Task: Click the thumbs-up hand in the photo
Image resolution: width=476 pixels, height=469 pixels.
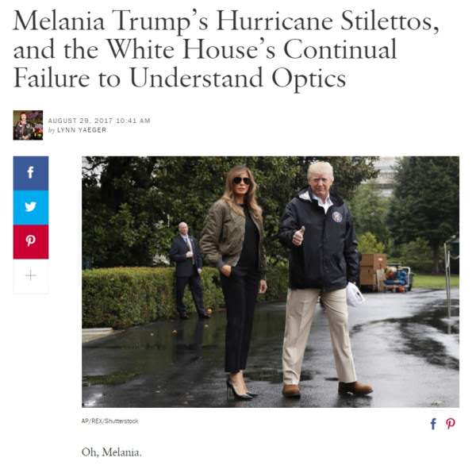Action: tap(298, 236)
